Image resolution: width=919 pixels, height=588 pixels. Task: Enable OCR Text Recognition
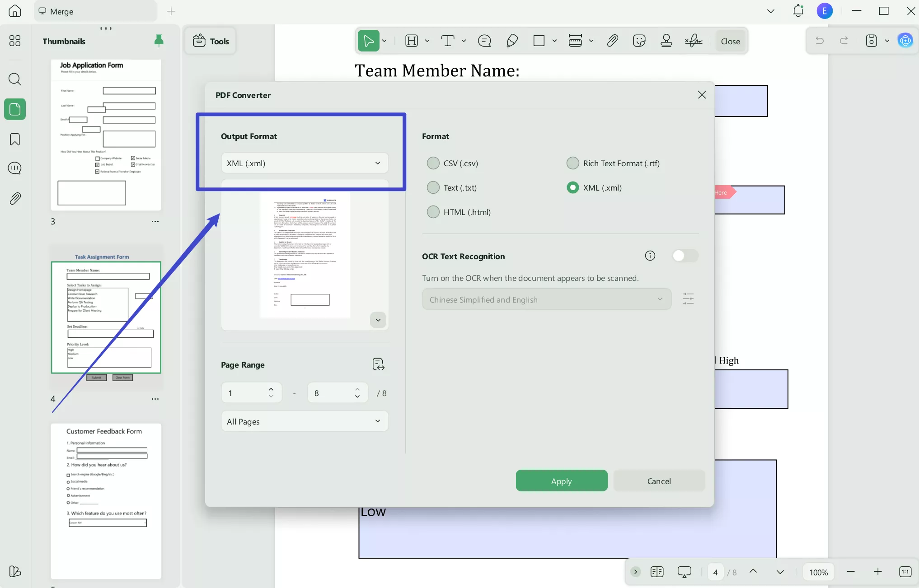click(685, 256)
